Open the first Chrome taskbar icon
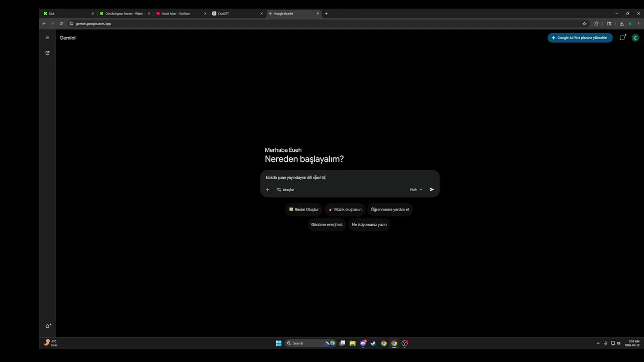Viewport: 644px width, 362px height. pyautogui.click(x=383, y=343)
